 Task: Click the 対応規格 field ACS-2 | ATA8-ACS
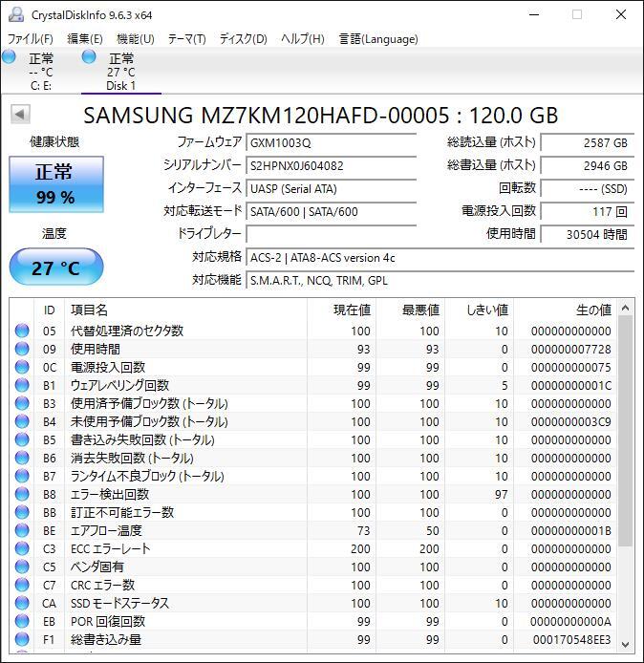click(440, 258)
